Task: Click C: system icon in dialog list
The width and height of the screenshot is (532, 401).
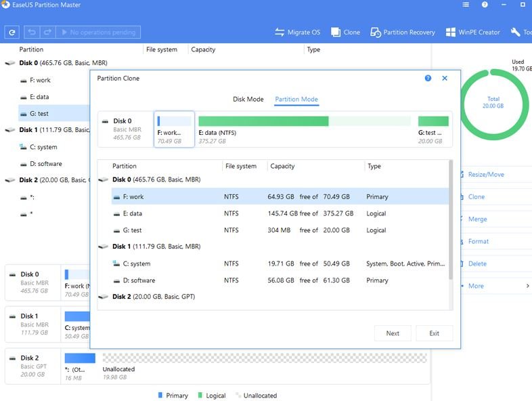Action: 116,263
